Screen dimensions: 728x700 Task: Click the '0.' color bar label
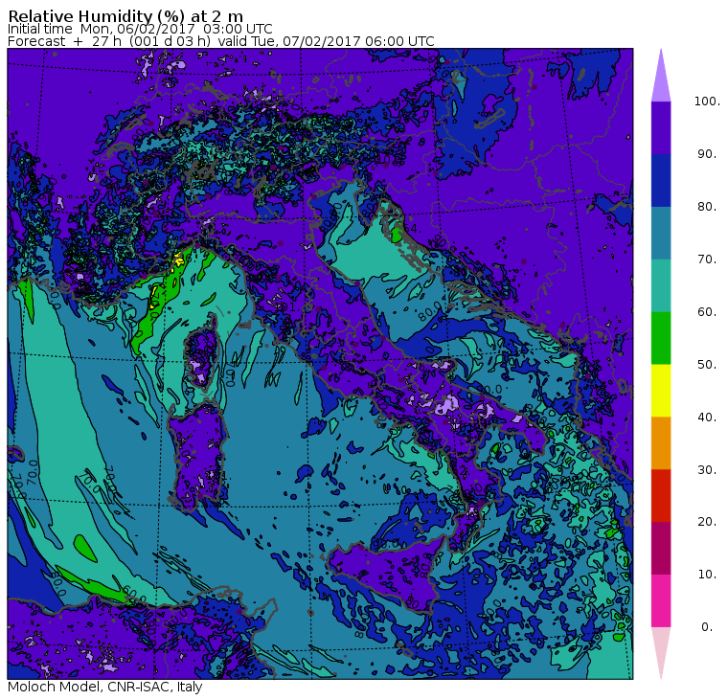tap(707, 627)
